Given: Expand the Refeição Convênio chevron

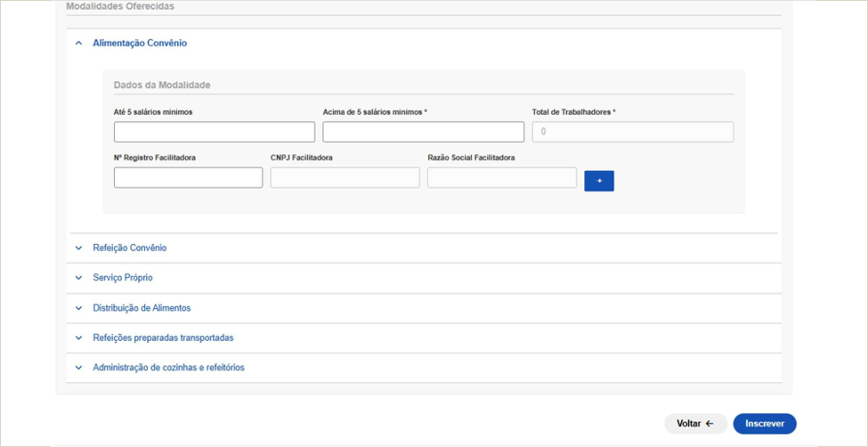Looking at the screenshot, I should click(x=78, y=248).
